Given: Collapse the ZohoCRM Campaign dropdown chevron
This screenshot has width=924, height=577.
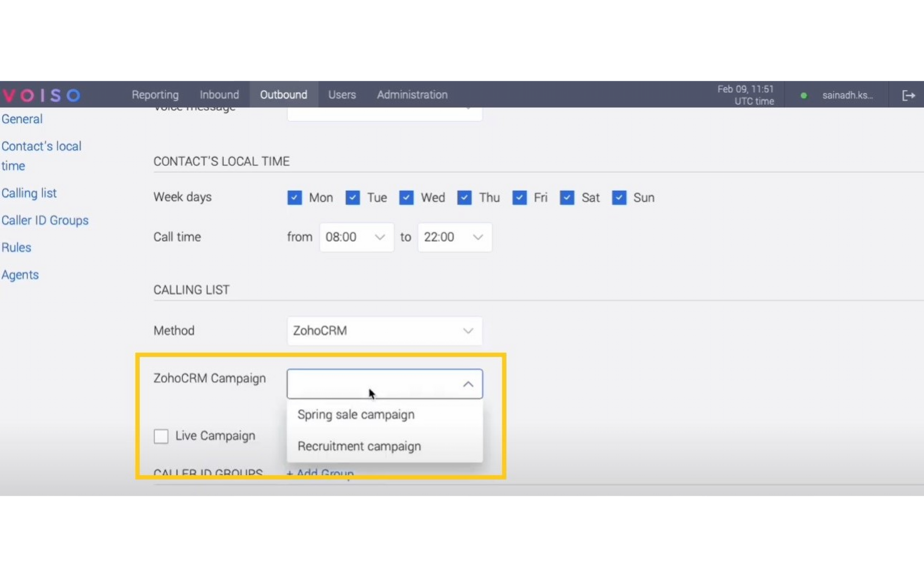Looking at the screenshot, I should click(468, 384).
